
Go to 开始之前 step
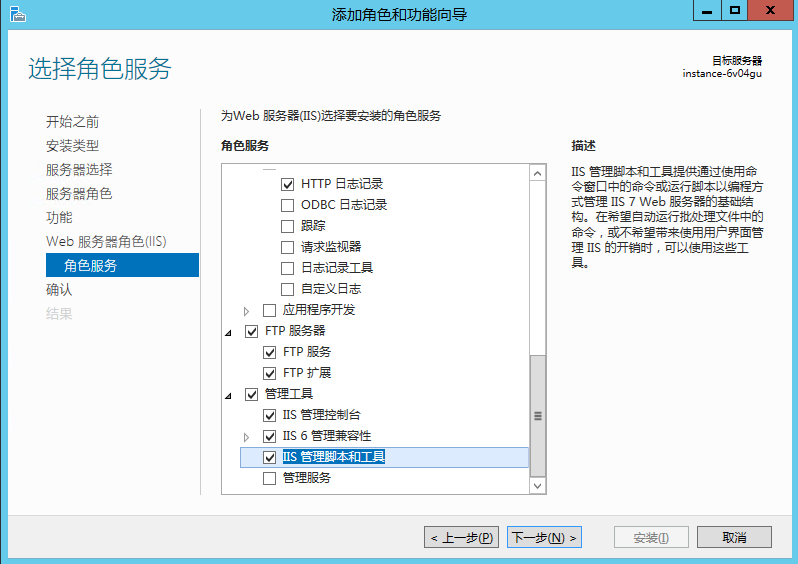point(72,122)
